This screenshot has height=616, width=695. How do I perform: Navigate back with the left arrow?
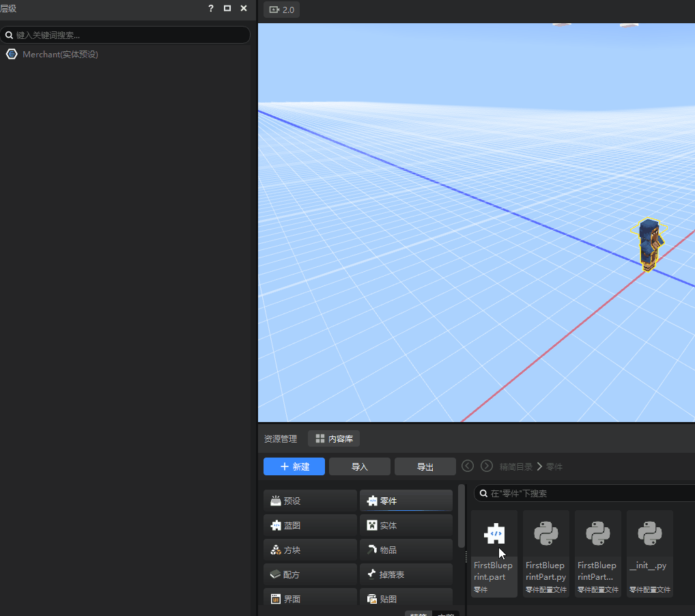(x=468, y=466)
